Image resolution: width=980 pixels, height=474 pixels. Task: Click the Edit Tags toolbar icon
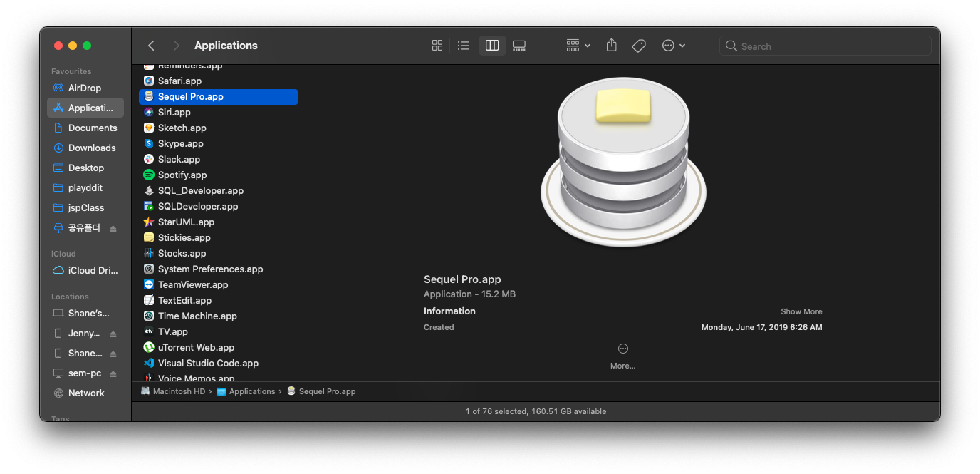(639, 46)
